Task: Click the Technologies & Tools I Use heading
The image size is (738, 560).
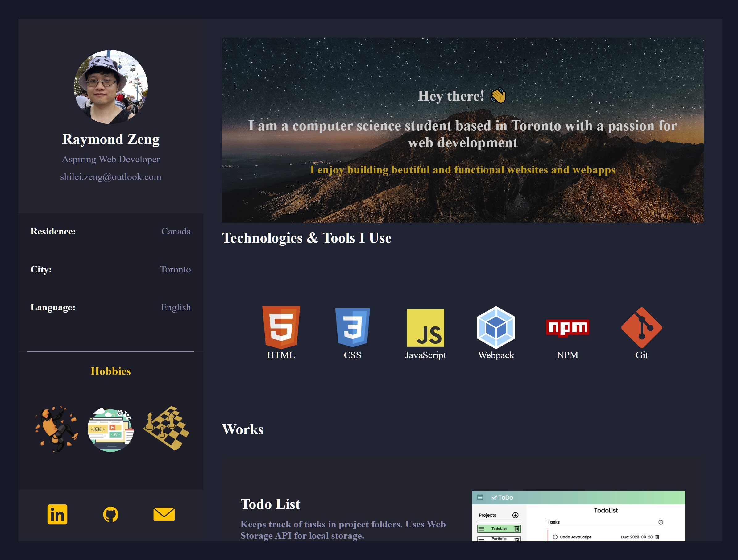Action: coord(307,238)
